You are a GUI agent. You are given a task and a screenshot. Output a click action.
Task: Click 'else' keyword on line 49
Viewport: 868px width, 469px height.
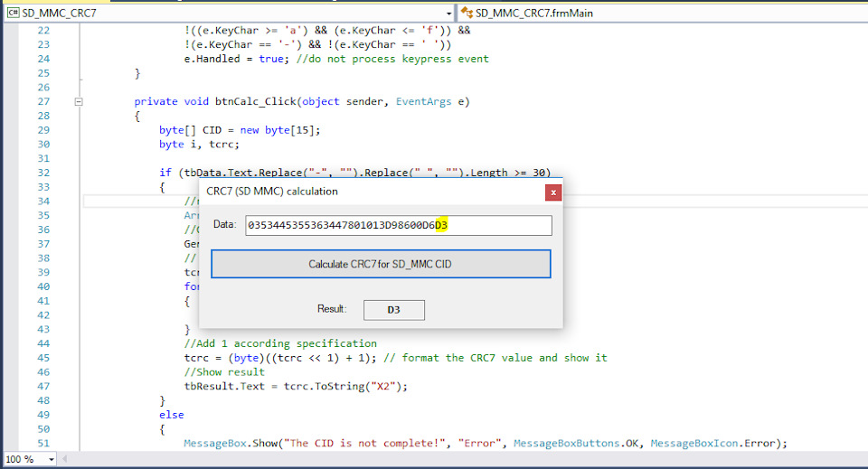tap(172, 415)
